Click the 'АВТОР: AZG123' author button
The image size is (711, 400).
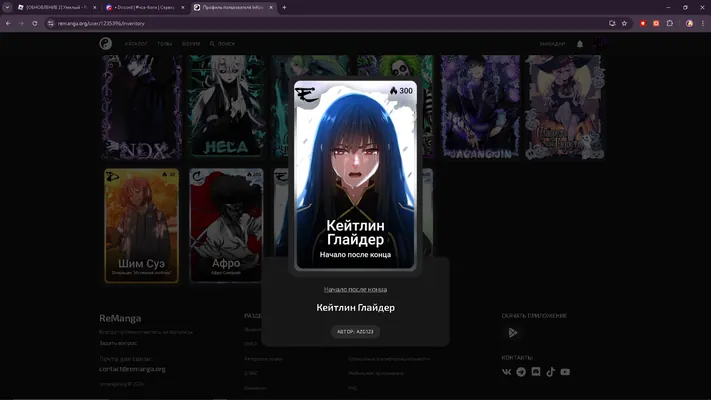click(x=355, y=332)
